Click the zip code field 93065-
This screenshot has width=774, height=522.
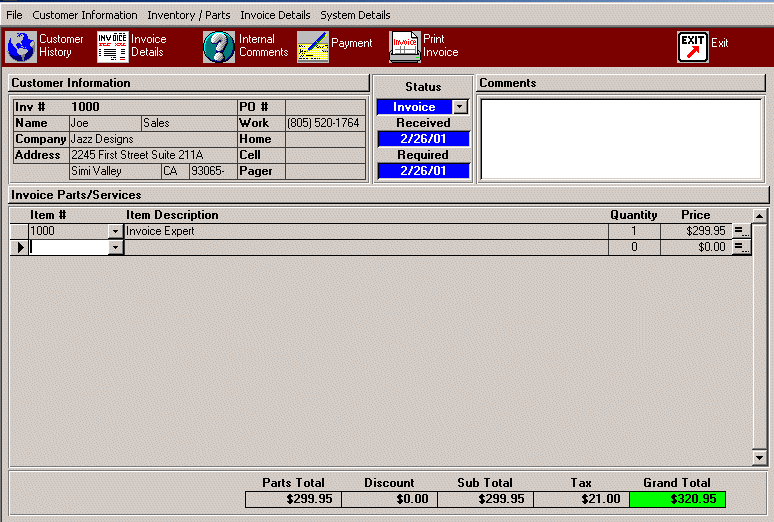coord(213,171)
